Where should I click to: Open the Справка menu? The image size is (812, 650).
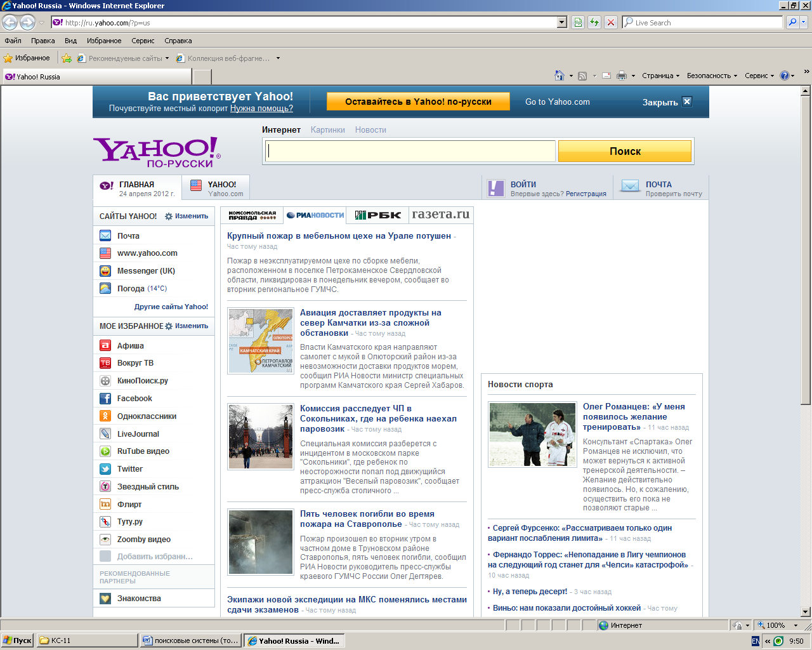(178, 41)
